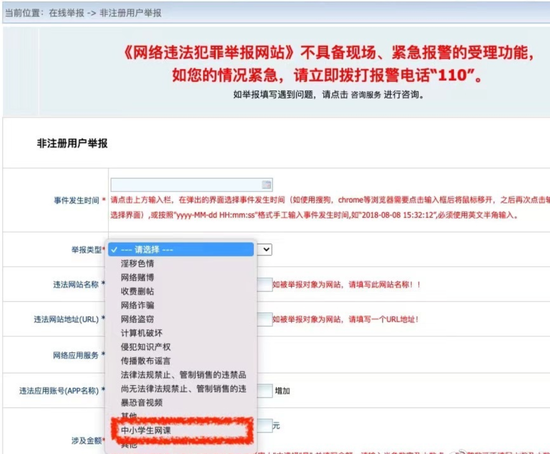Click 在线举报 in the breadcrumb
Image resolution: width=550 pixels, height=454 pixels.
click(x=67, y=13)
